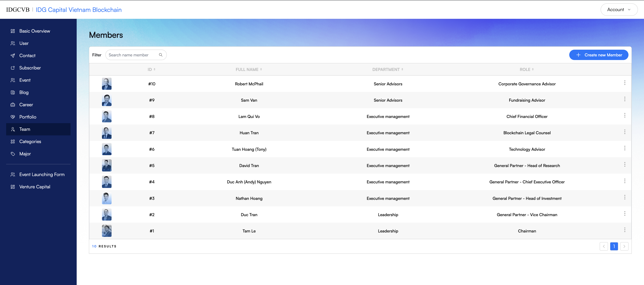Click the Career briefcase icon
This screenshot has width=644, height=285.
pyautogui.click(x=13, y=104)
